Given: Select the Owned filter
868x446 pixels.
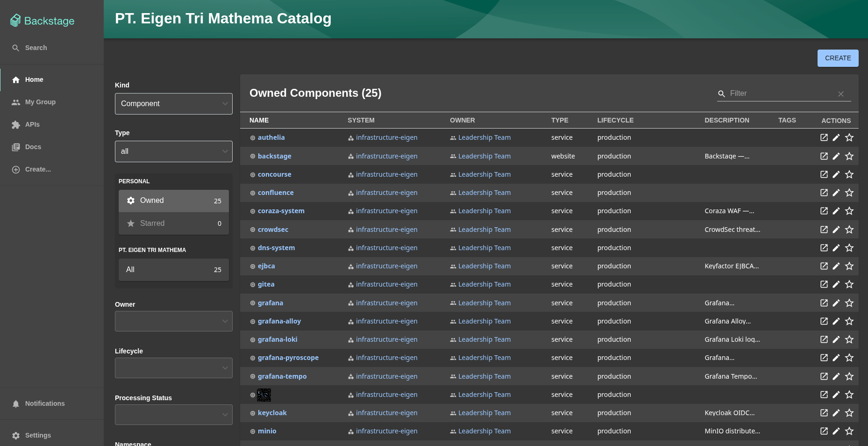Looking at the screenshot, I should coord(174,201).
